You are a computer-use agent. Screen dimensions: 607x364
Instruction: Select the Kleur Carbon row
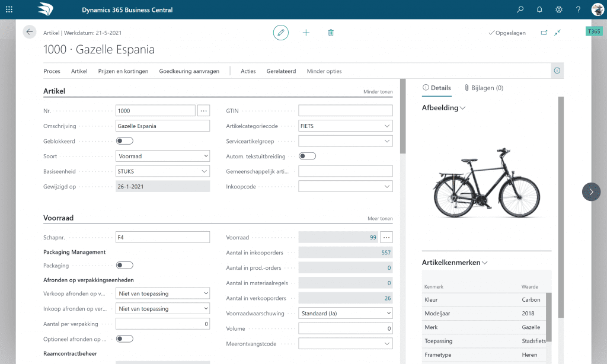click(x=484, y=300)
